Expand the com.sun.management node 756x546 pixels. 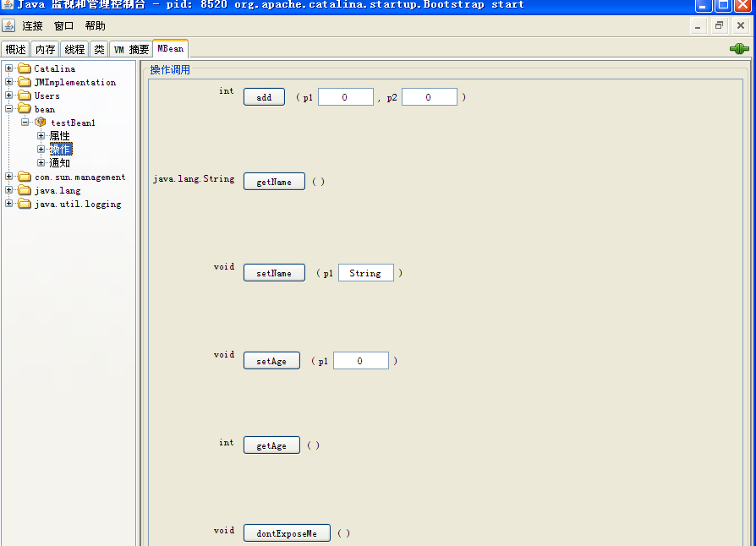tap(9, 177)
